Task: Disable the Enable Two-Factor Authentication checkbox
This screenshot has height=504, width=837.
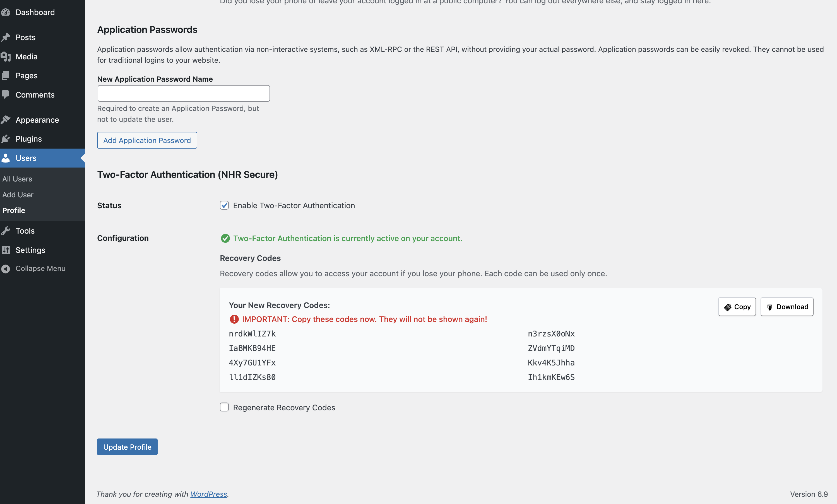Action: (x=224, y=205)
